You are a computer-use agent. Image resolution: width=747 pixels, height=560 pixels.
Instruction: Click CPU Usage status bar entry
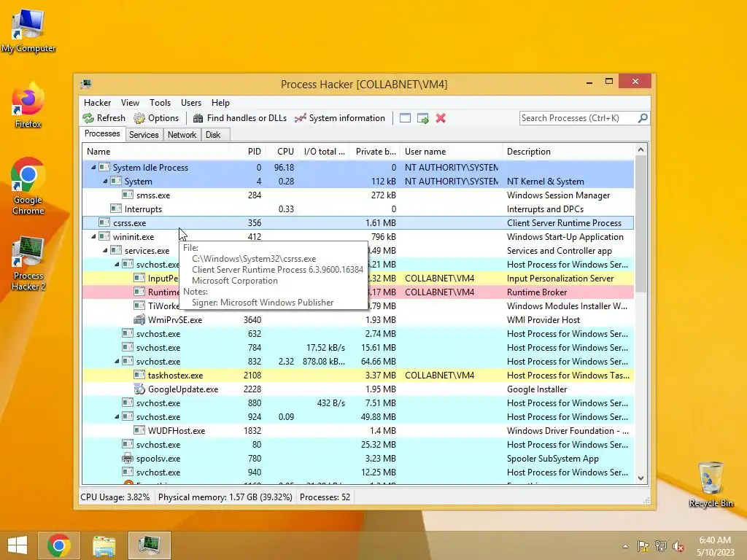tap(115, 497)
